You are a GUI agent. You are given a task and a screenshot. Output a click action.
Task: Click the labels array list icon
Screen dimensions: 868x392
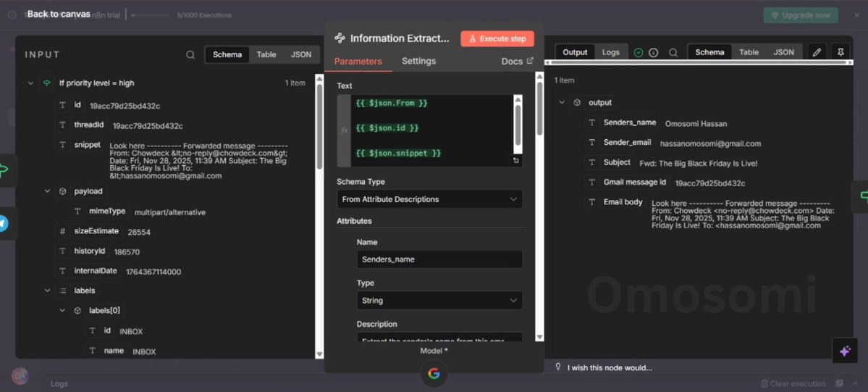[62, 291]
